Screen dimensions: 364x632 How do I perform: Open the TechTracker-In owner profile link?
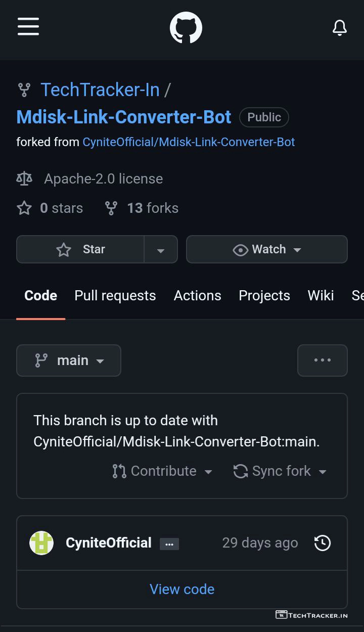click(100, 90)
